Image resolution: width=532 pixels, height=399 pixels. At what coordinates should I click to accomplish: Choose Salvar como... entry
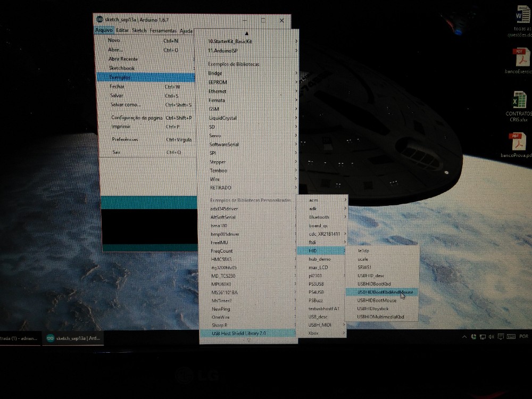coord(147,105)
